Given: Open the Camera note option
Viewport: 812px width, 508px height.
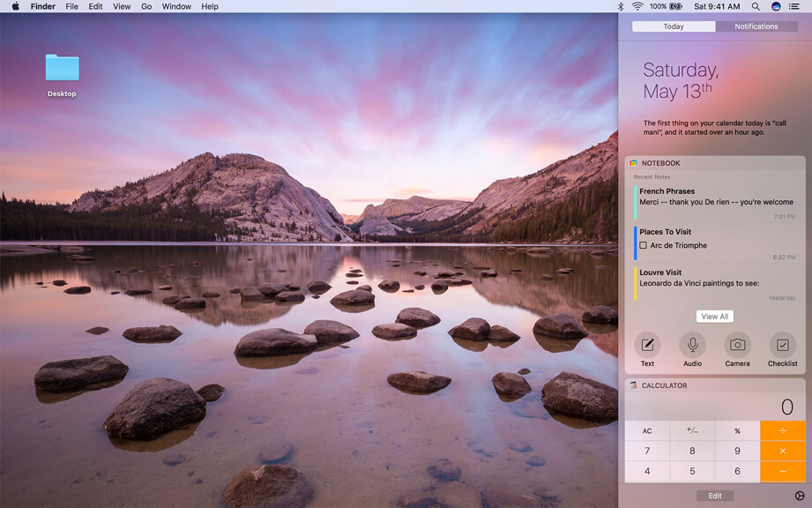Looking at the screenshot, I should 737,345.
